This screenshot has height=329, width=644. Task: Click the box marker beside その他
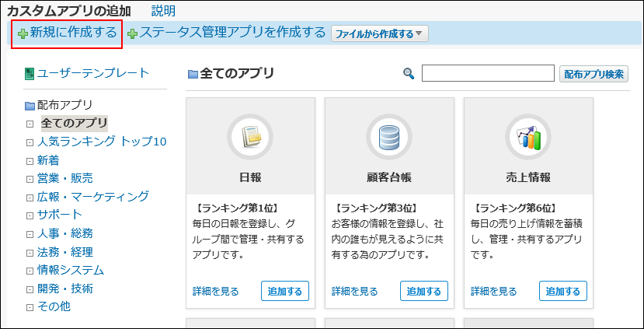click(30, 308)
